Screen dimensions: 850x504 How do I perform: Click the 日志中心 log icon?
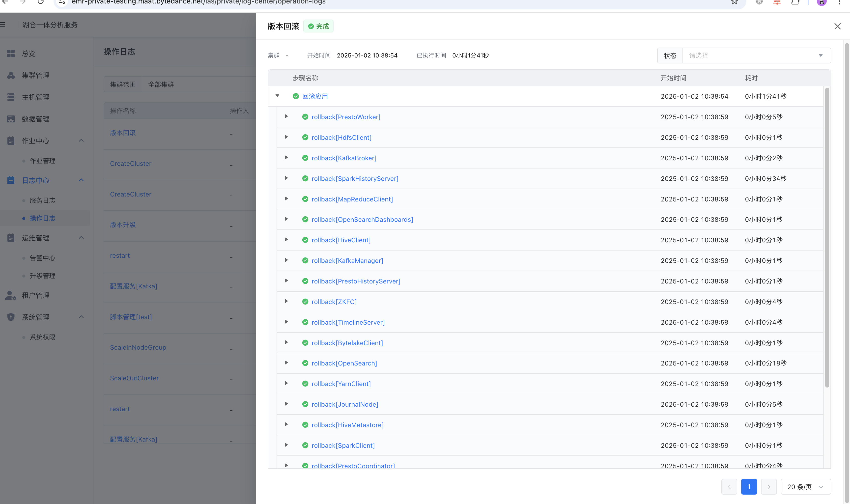[x=11, y=180]
